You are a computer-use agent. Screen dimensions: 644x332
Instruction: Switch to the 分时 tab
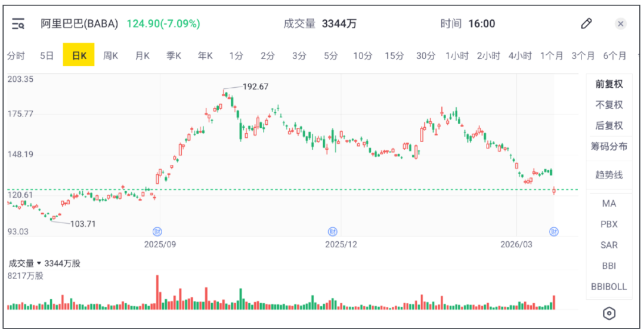click(x=16, y=56)
